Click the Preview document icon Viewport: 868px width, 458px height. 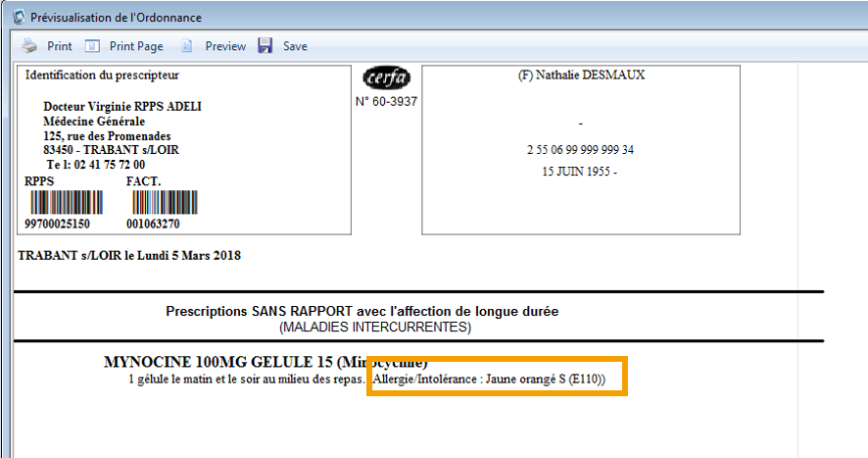point(187,46)
